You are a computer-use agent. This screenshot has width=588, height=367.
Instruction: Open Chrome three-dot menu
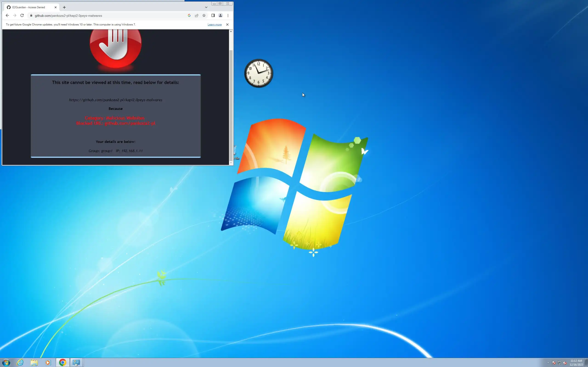pyautogui.click(x=228, y=16)
